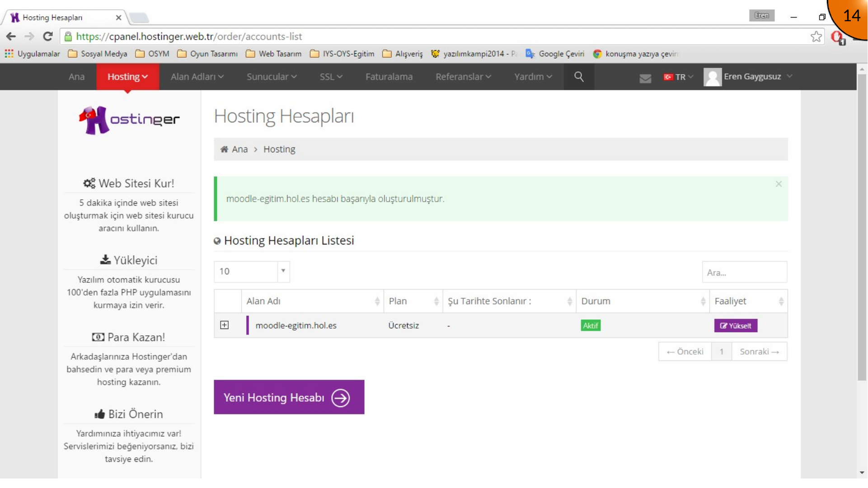Click the search magnifier in navbar
868x488 pixels.
coord(579,77)
